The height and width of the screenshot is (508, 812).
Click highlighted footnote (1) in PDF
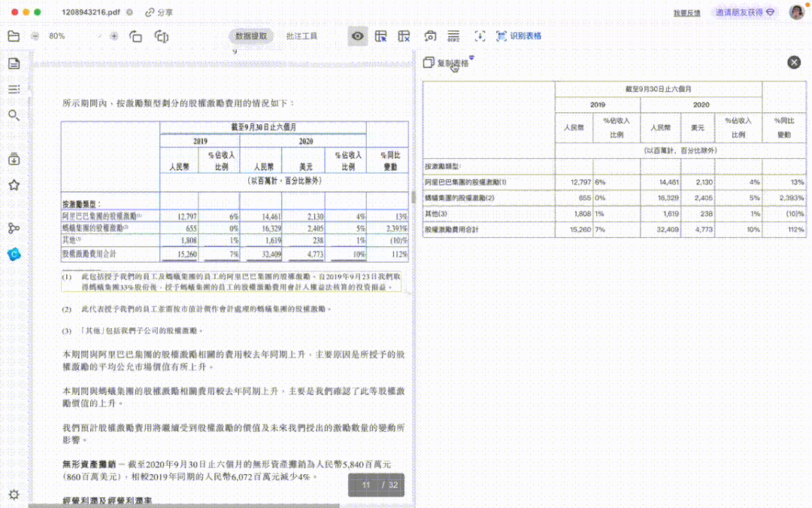(x=231, y=281)
